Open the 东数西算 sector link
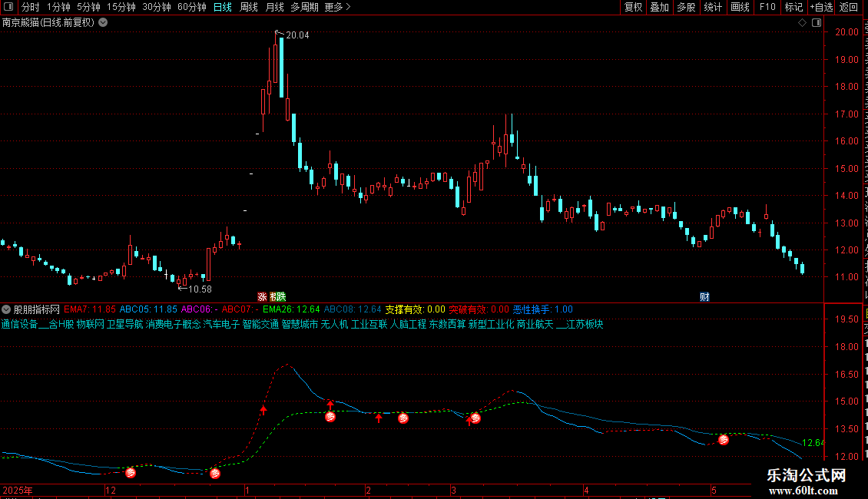 tap(447, 324)
